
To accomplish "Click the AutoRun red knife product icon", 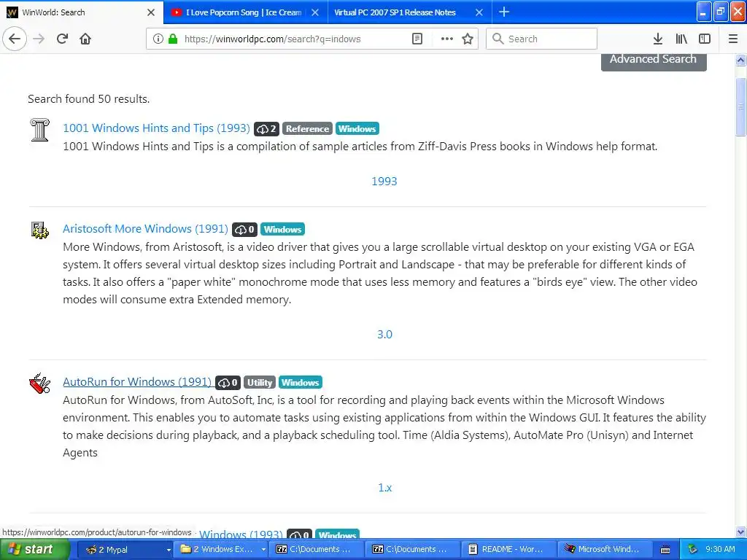I will pos(39,384).
